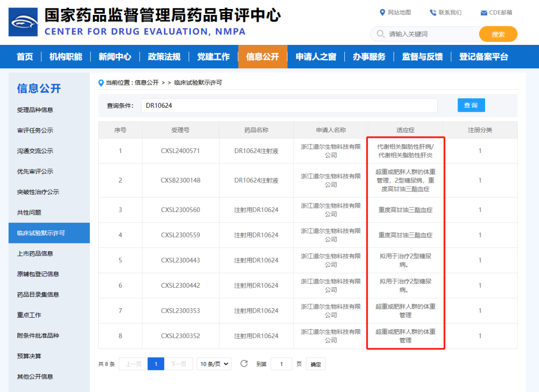This screenshot has height=392, width=539.
Task: Click the breadcrumb location pin icon
Action: pos(101,83)
